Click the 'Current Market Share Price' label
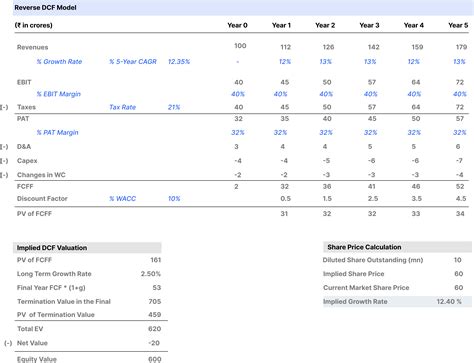 click(x=366, y=288)
